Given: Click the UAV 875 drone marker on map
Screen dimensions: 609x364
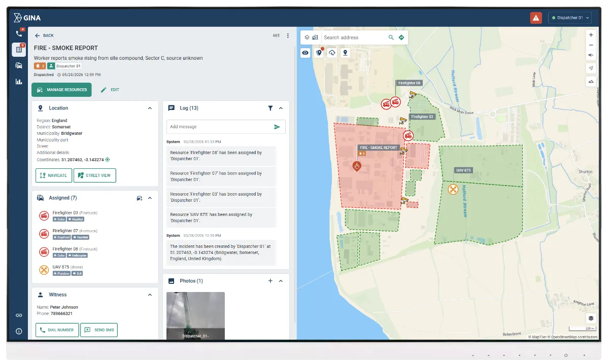Looking at the screenshot, I should click(x=453, y=189).
